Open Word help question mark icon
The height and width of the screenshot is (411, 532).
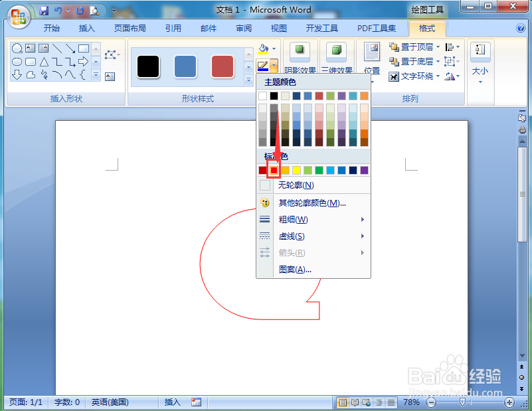coord(521,28)
